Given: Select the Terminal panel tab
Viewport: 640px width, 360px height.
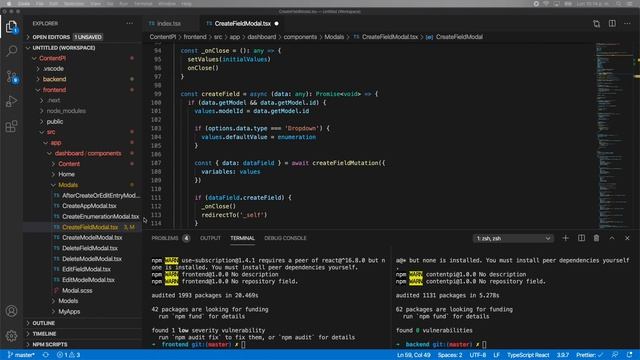Looking at the screenshot, I should point(242,238).
